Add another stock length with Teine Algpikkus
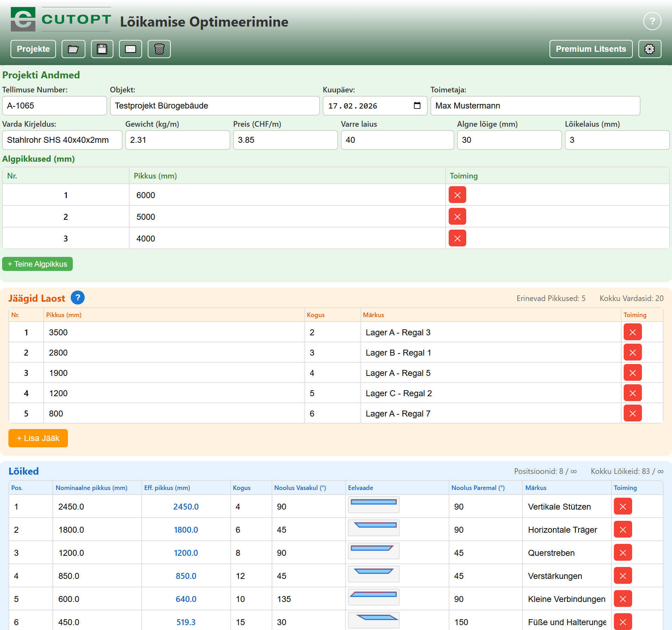 coord(37,264)
